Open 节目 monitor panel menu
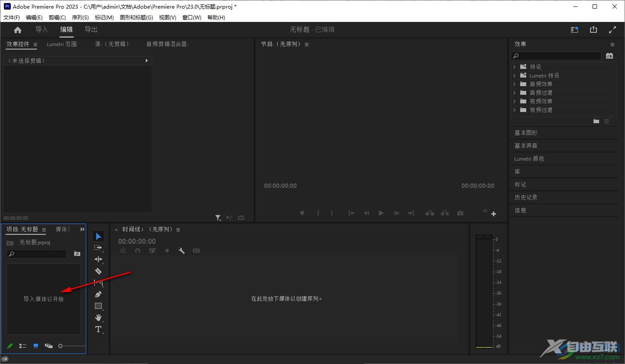 click(x=307, y=44)
